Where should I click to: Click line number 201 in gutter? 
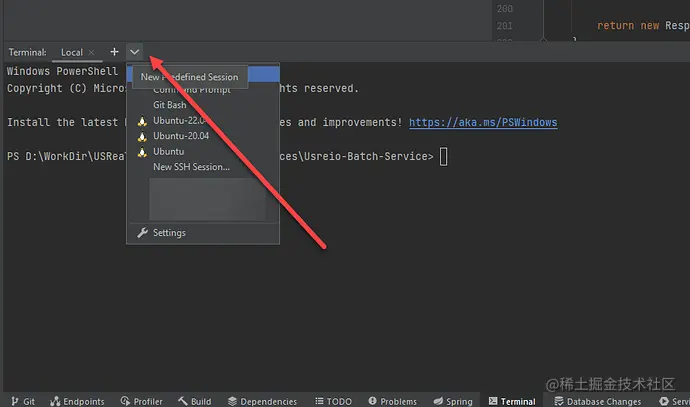coord(504,26)
